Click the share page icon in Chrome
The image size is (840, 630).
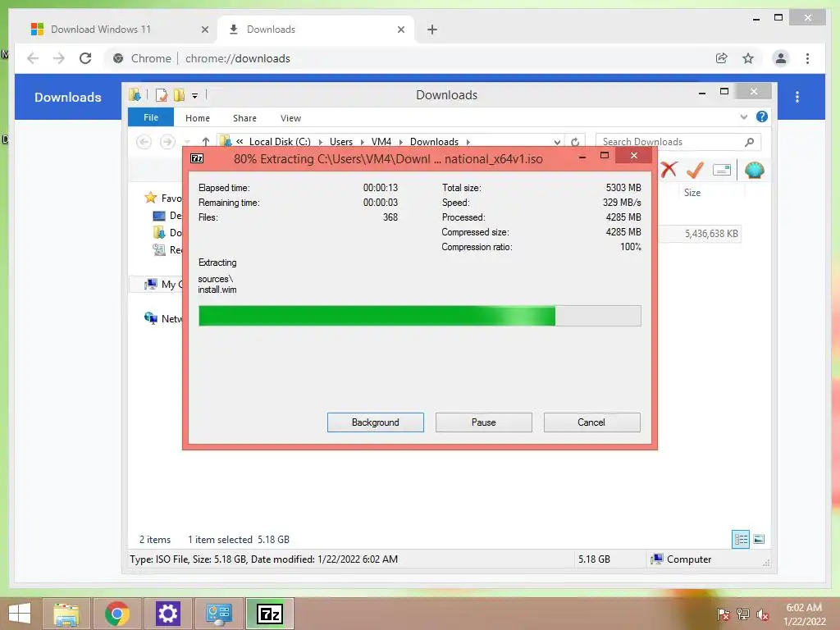tap(722, 58)
